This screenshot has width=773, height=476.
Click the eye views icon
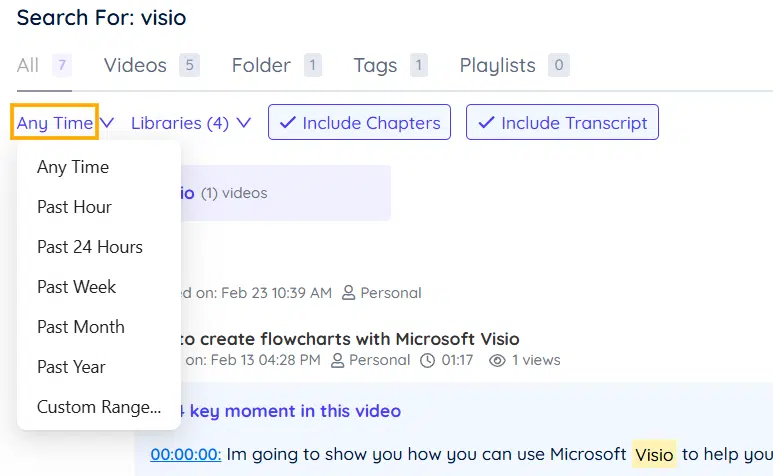pyautogui.click(x=497, y=360)
